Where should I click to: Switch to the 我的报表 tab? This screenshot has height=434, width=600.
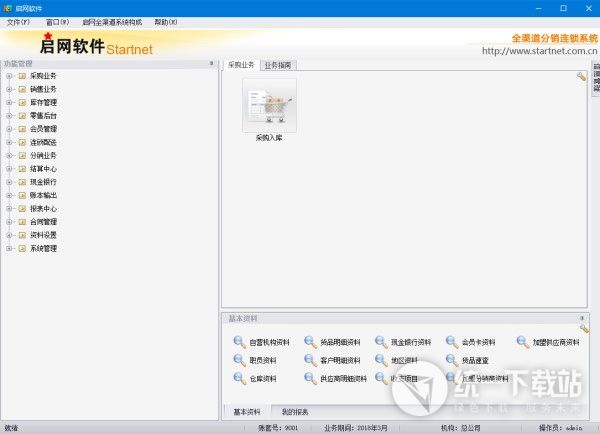294,412
